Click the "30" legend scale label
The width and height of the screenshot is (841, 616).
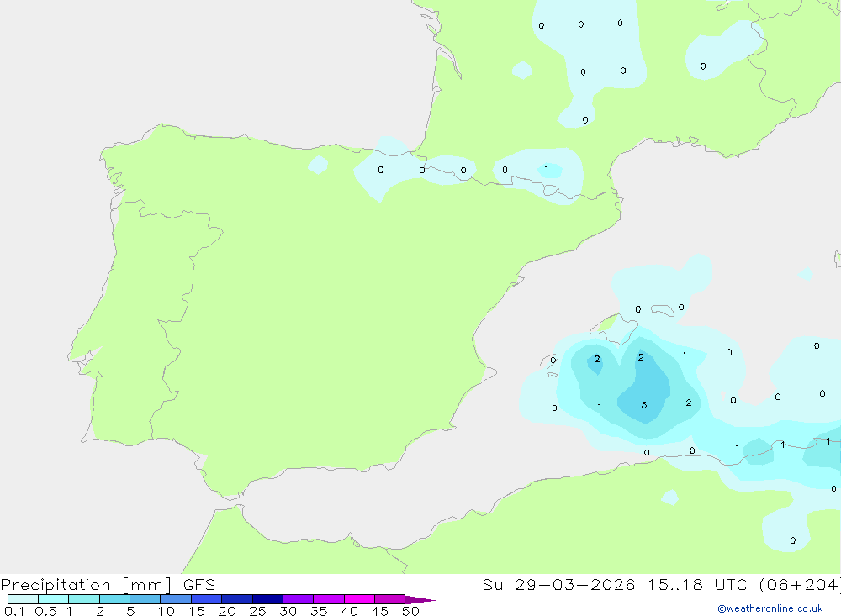click(x=288, y=611)
